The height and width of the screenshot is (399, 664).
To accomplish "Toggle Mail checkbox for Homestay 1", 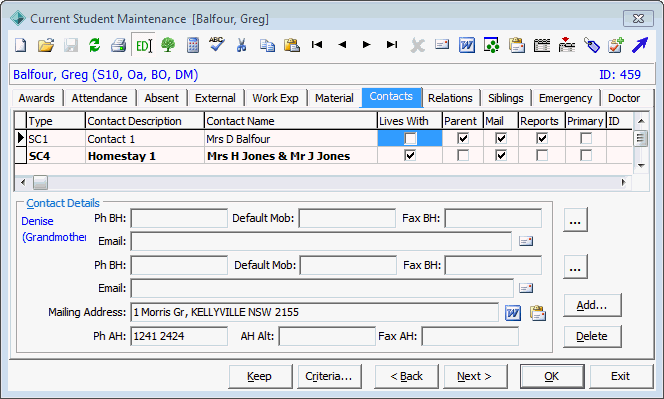I will [x=501, y=155].
